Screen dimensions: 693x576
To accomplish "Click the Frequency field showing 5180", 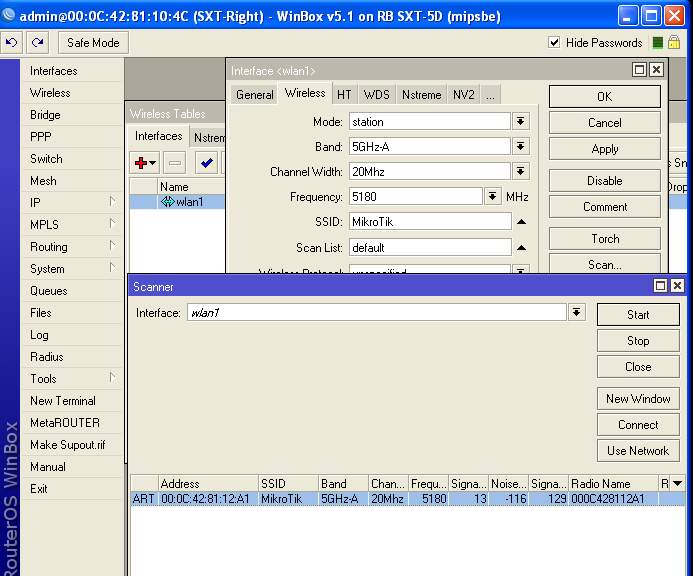I will tap(415, 196).
